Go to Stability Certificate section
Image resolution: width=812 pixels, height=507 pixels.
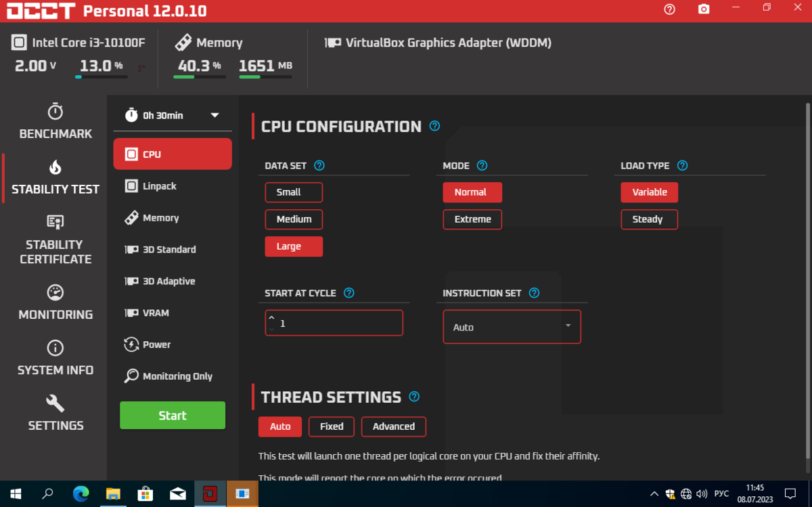[55, 240]
